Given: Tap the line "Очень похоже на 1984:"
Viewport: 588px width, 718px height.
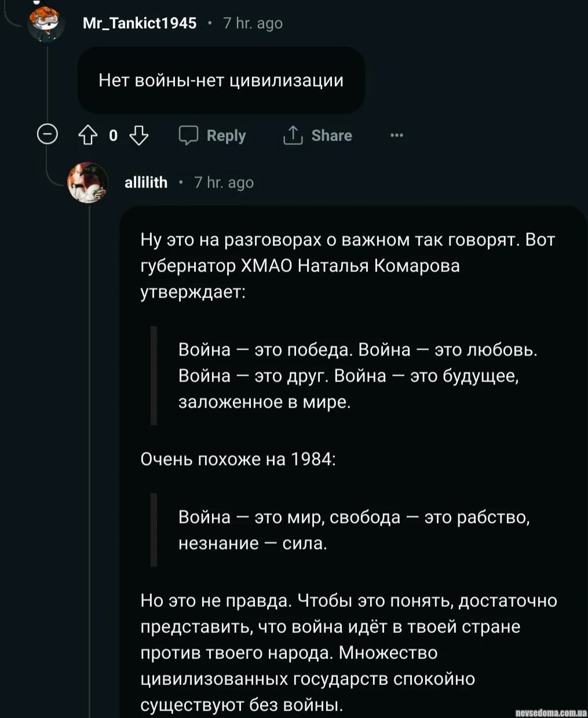Looking at the screenshot, I should [238, 459].
